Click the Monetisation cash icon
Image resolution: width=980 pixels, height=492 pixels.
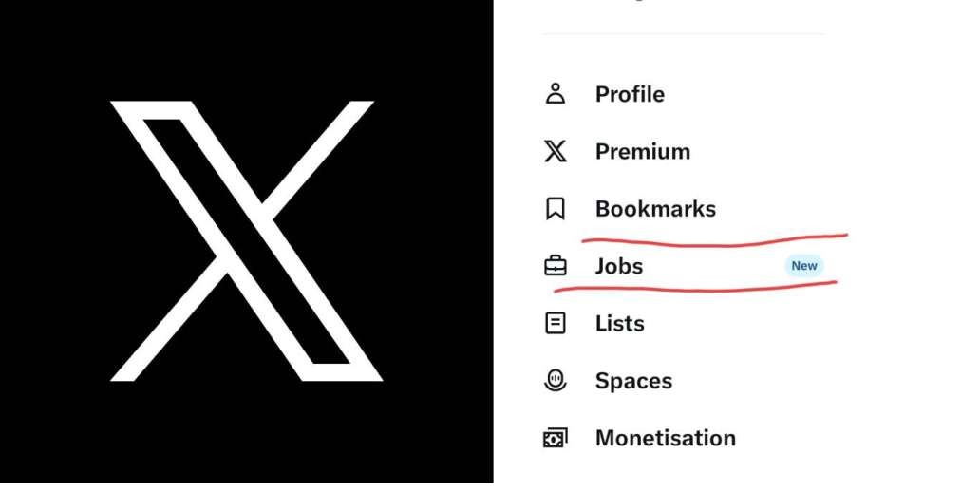click(555, 438)
